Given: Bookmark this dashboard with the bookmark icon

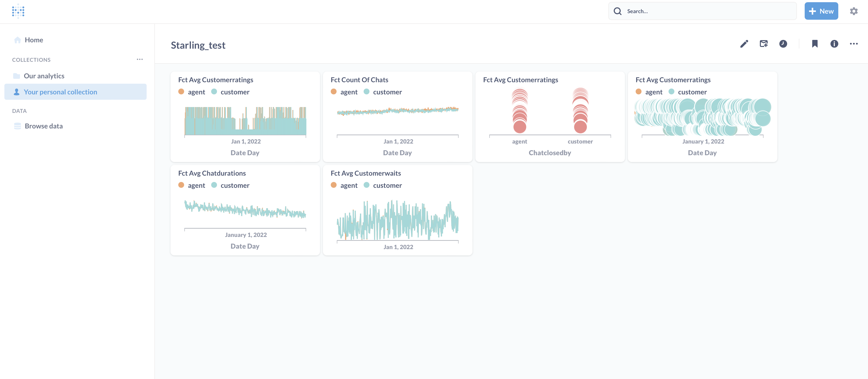Looking at the screenshot, I should 815,44.
